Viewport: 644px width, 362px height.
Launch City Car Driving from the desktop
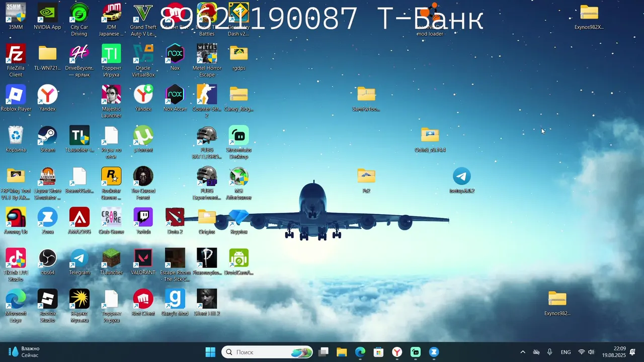tap(79, 20)
